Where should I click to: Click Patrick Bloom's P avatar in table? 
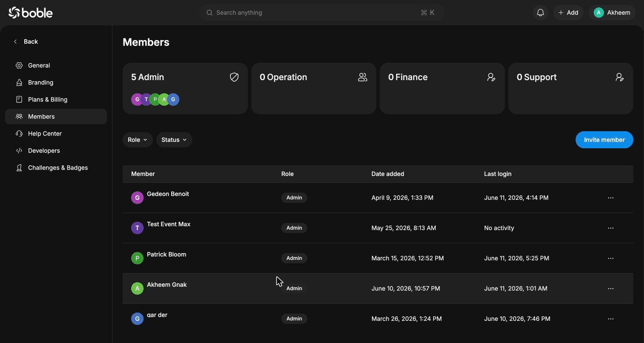point(137,258)
